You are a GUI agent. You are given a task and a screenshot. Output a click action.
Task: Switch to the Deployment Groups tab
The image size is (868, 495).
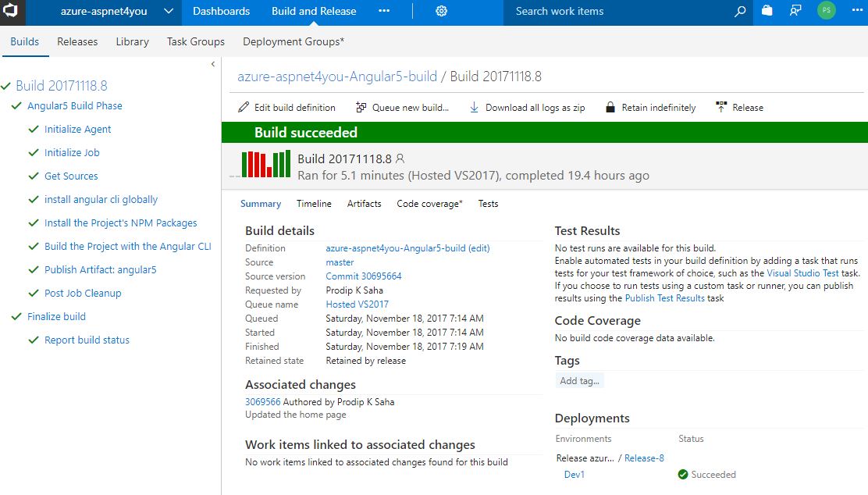(293, 41)
